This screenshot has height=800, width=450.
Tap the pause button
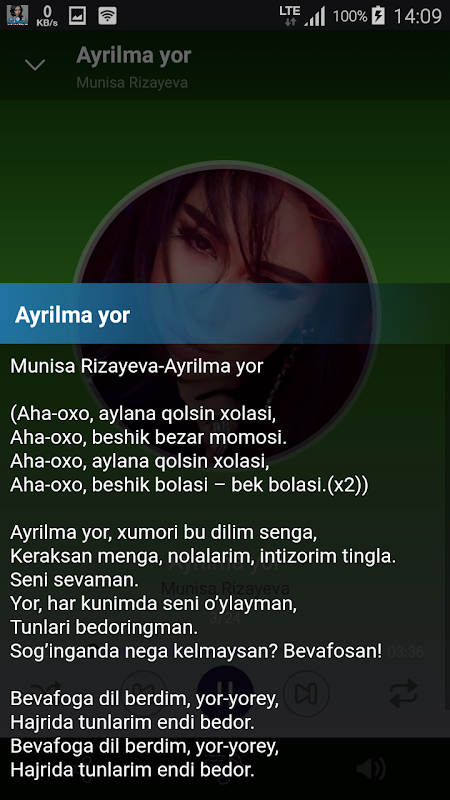click(225, 693)
